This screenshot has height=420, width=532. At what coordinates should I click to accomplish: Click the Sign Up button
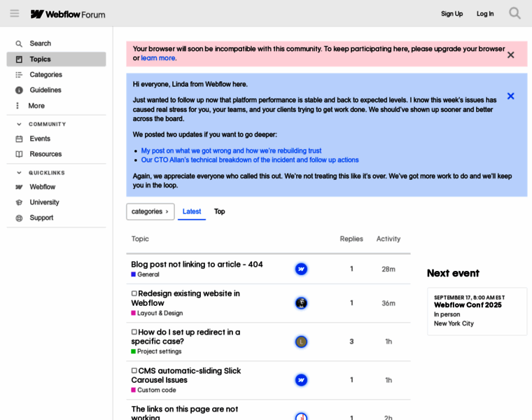[451, 14]
